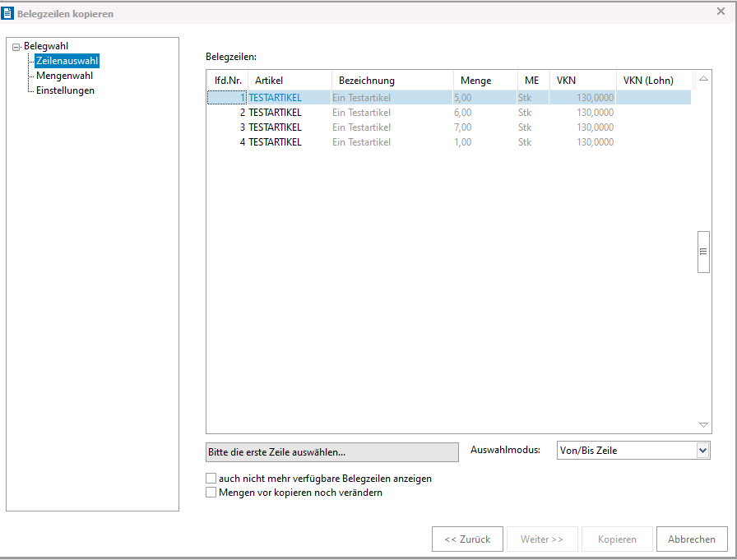Image resolution: width=737 pixels, height=560 pixels.
Task: Click the VKN (Lohn) column header
Action: [654, 81]
